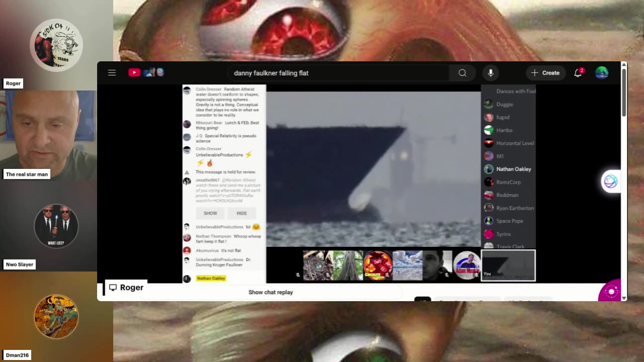Open the YouTube hamburger guide menu
This screenshot has width=644, height=362.
[x=112, y=73]
